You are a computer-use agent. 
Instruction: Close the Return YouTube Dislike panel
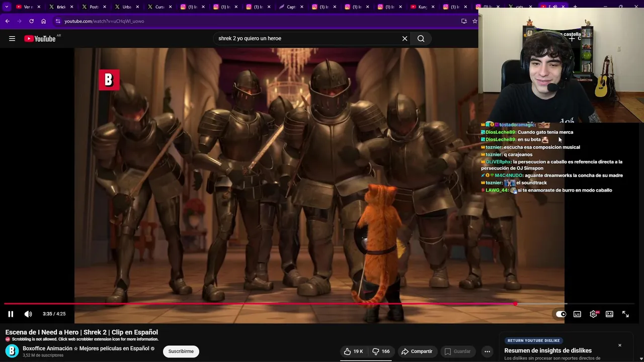(620, 345)
